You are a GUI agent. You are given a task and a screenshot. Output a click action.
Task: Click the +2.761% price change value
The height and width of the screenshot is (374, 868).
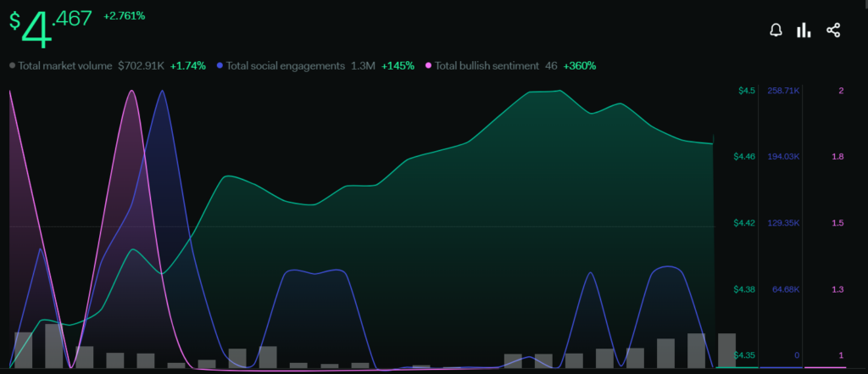coord(124,16)
